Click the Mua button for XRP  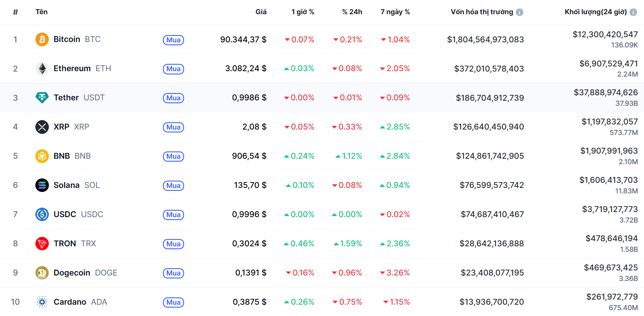173,127
